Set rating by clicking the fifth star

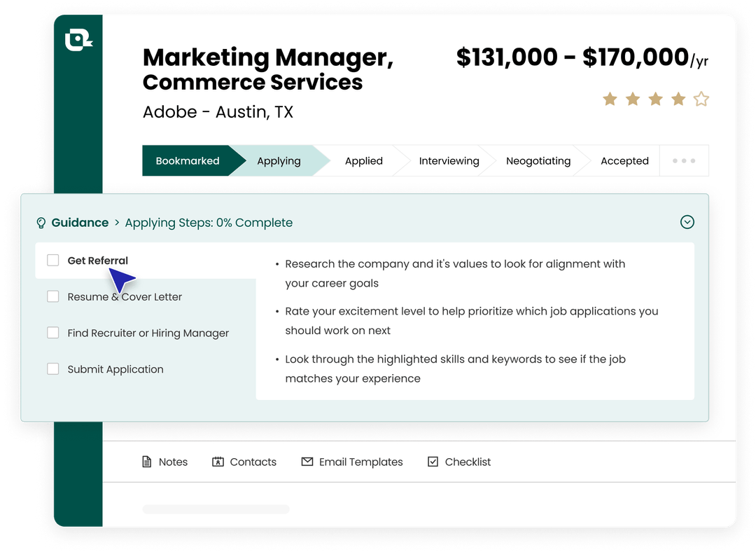pyautogui.click(x=700, y=99)
